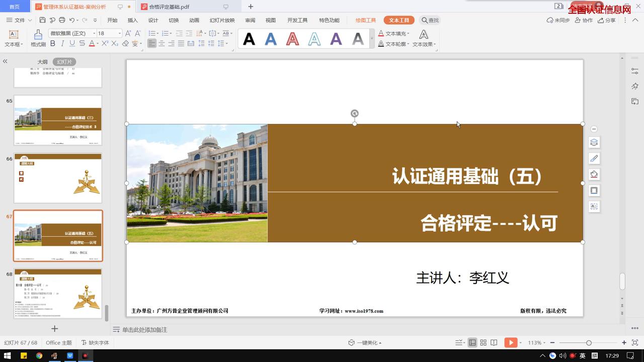Image resolution: width=644 pixels, height=362 pixels.
Task: Open the right sidebar settings sliders icon
Action: click(x=635, y=71)
